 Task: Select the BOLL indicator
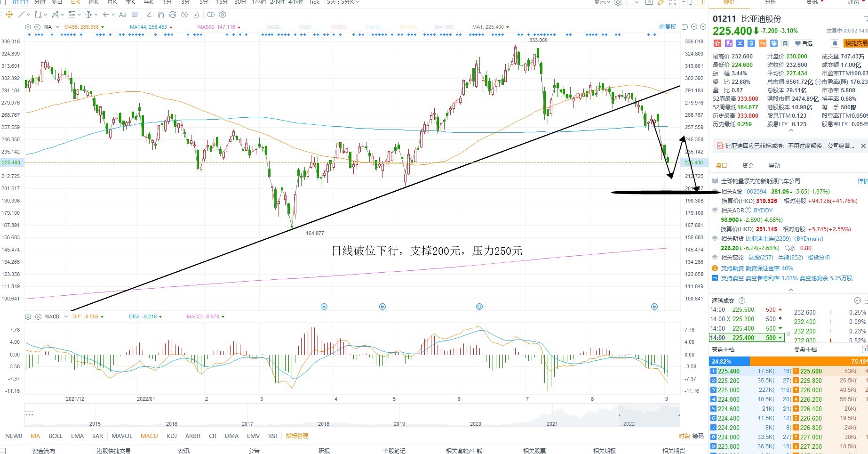pos(56,436)
